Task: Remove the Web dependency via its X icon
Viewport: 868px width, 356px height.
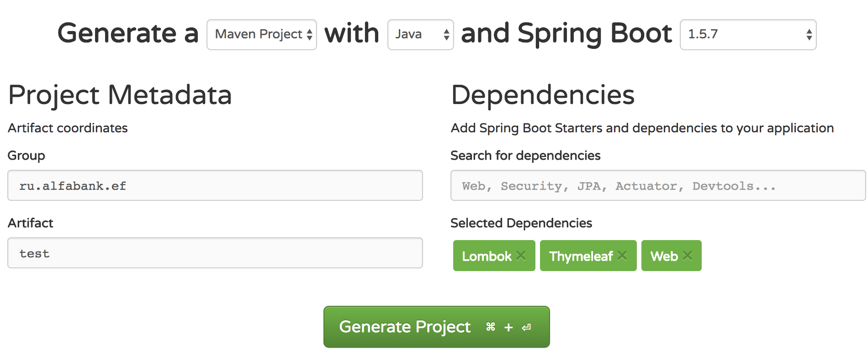Action: click(x=687, y=256)
